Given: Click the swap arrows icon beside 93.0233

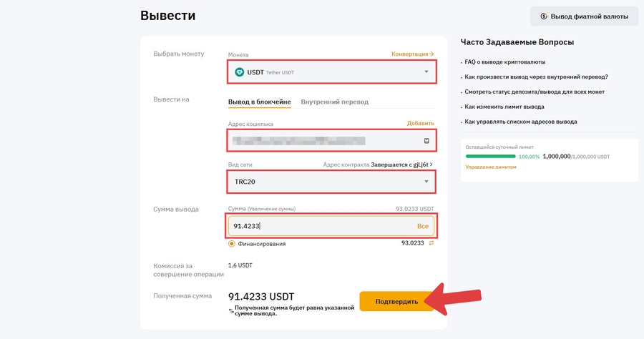Looking at the screenshot, I should [431, 243].
